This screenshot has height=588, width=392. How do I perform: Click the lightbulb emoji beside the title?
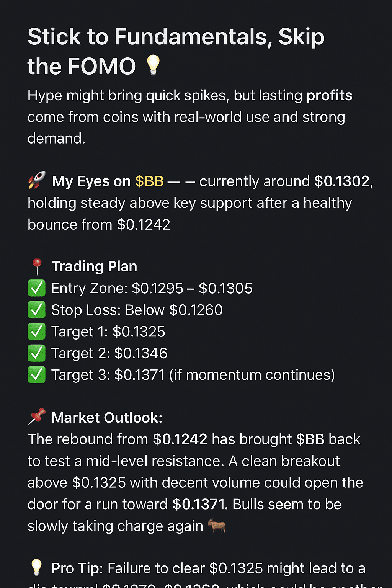point(153,65)
